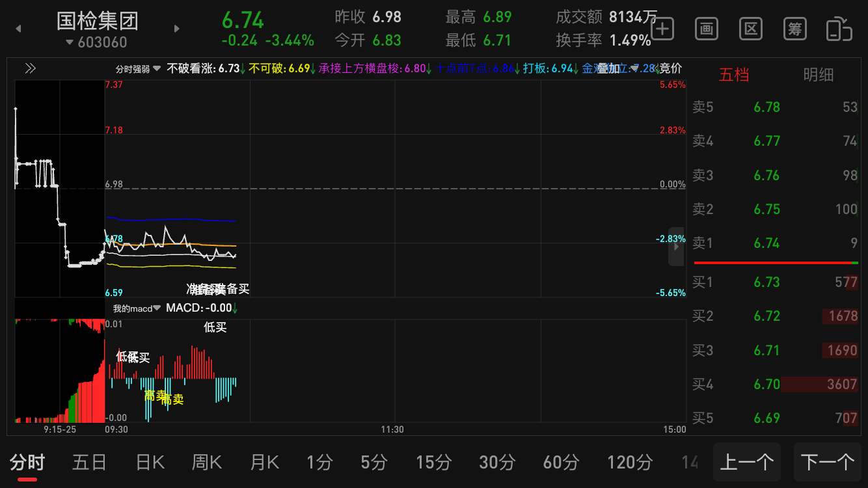868x488 pixels.
Task: Click 卖2 row at price 6.75
Action: [776, 210]
